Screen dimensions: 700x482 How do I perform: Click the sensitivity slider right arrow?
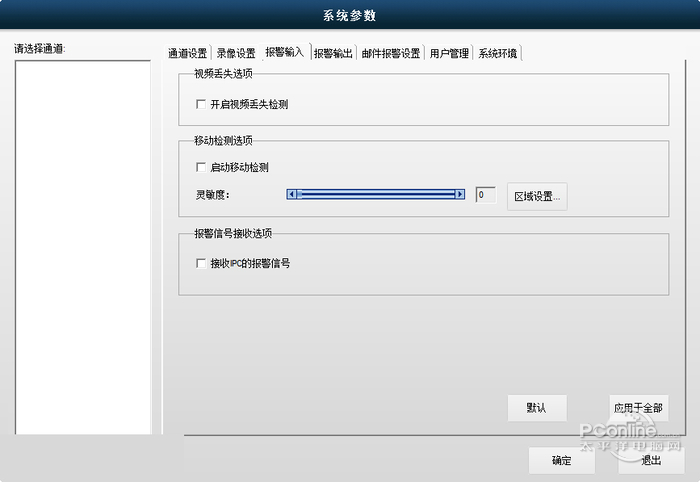(x=459, y=194)
